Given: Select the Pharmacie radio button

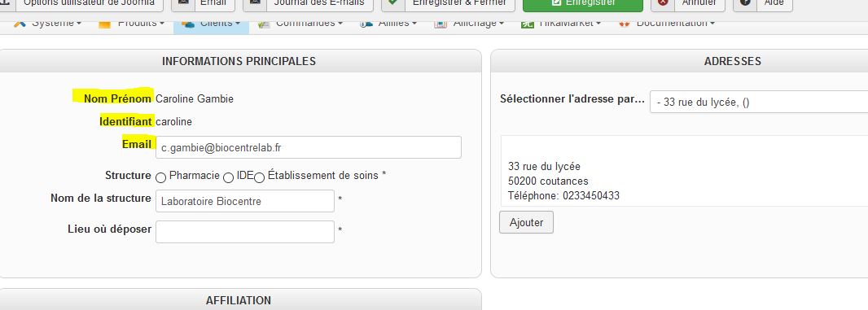Looking at the screenshot, I should [160, 177].
